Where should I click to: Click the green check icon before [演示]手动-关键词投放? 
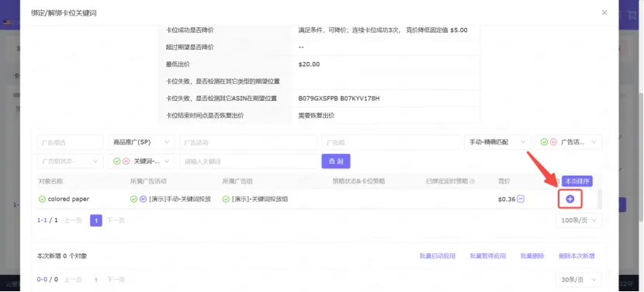tap(134, 199)
